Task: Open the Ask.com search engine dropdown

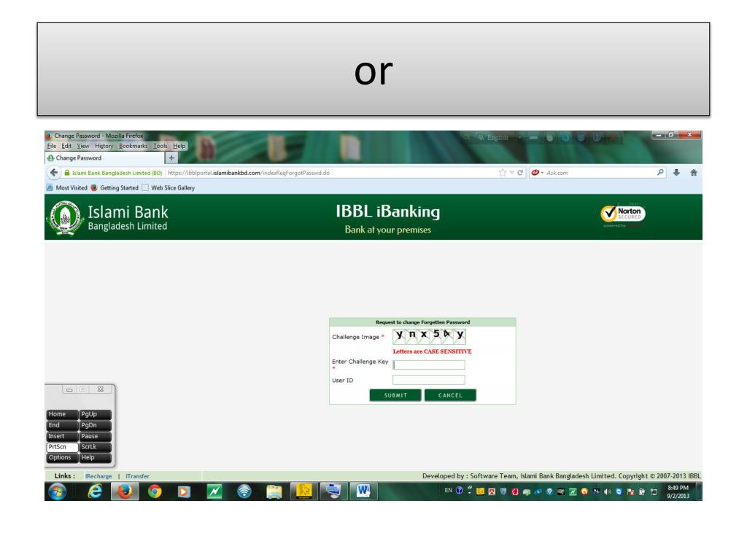Action: coord(537,173)
